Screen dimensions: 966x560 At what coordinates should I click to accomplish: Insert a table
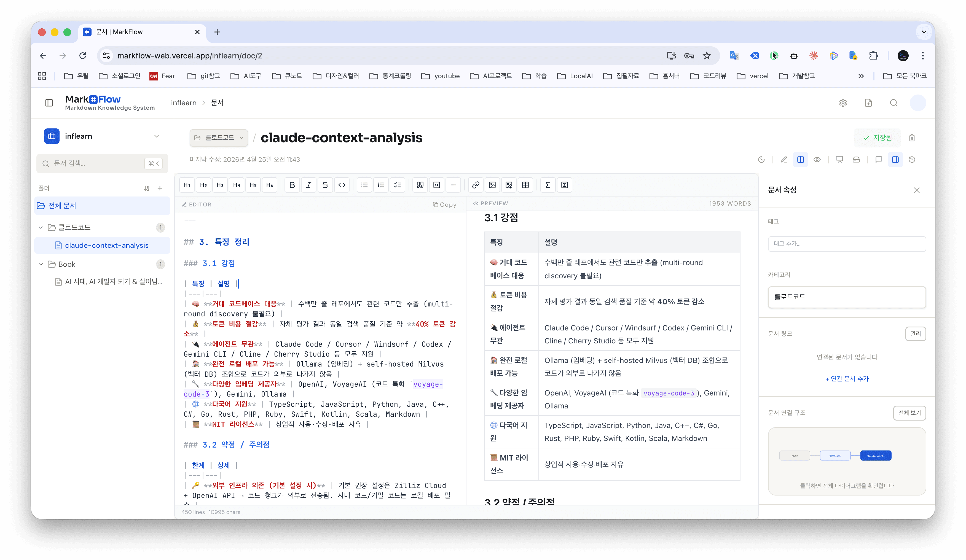pos(525,185)
